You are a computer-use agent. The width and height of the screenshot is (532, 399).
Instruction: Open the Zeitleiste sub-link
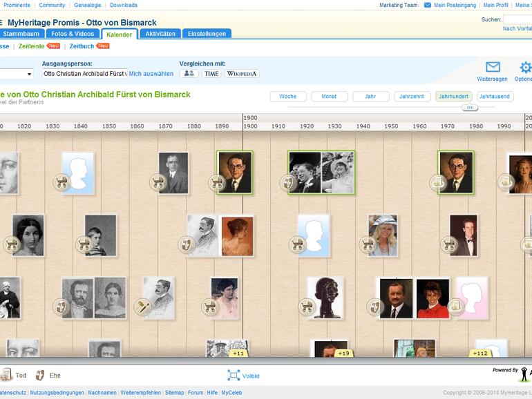(32, 46)
